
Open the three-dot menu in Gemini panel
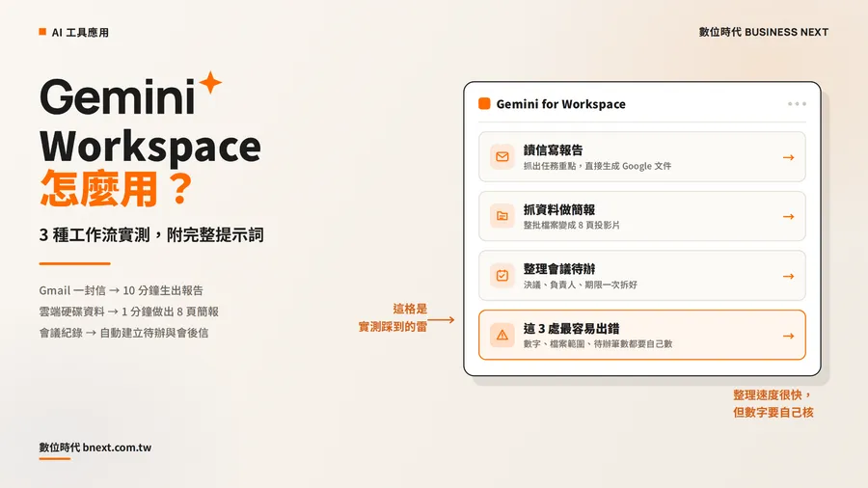pos(797,104)
